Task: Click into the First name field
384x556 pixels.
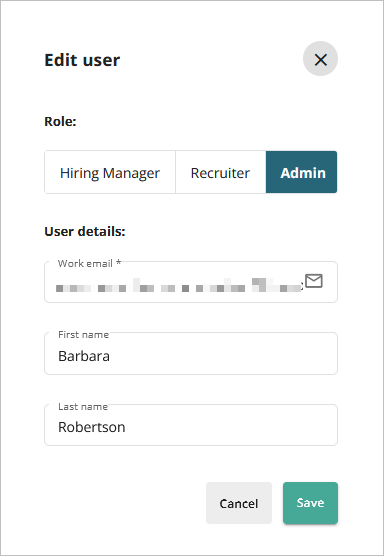Action: pyautogui.click(x=191, y=354)
